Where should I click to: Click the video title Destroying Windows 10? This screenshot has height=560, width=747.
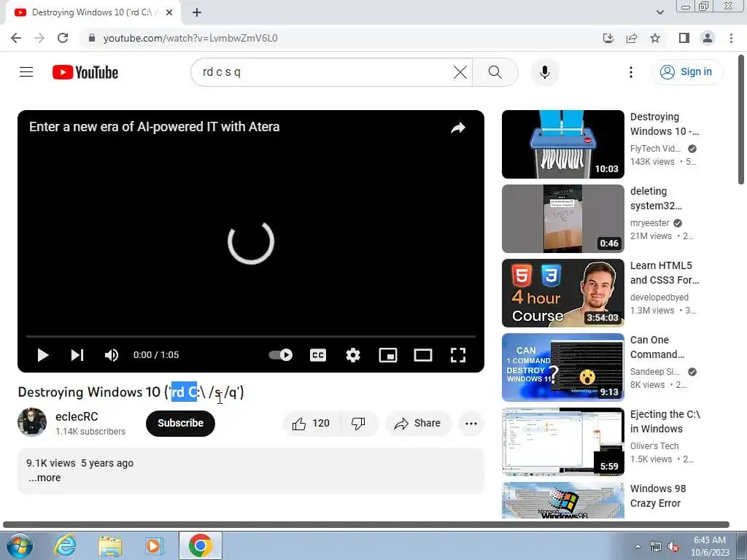click(131, 392)
